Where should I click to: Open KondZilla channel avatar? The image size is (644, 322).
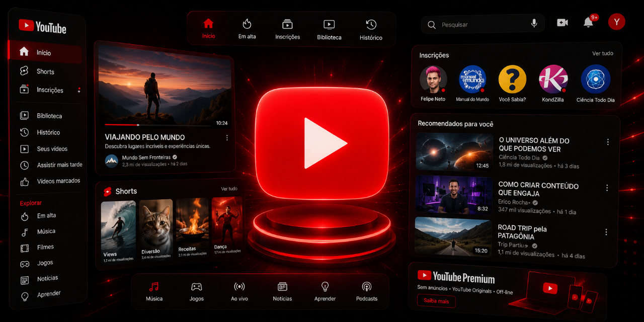(553, 79)
